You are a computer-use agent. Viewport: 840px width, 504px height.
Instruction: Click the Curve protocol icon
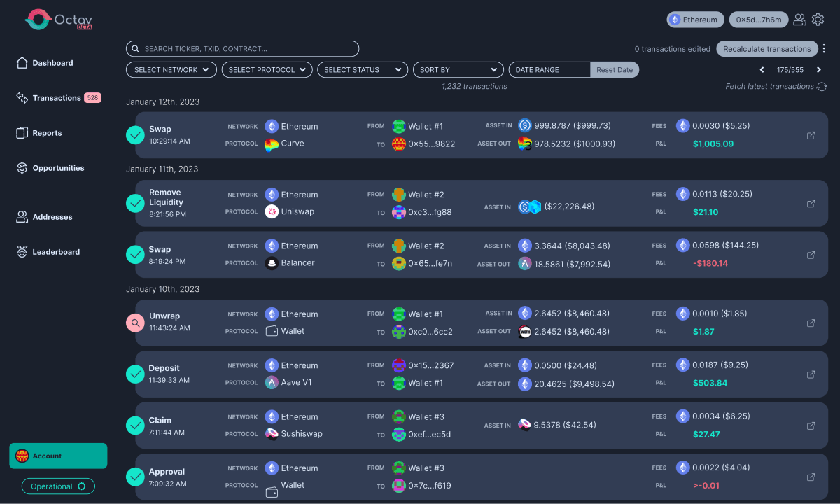click(272, 144)
